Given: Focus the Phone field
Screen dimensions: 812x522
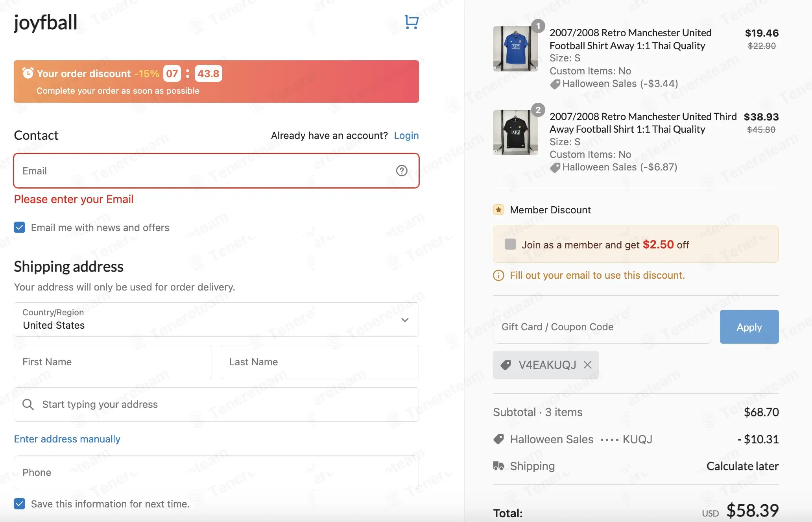Looking at the screenshot, I should point(216,472).
